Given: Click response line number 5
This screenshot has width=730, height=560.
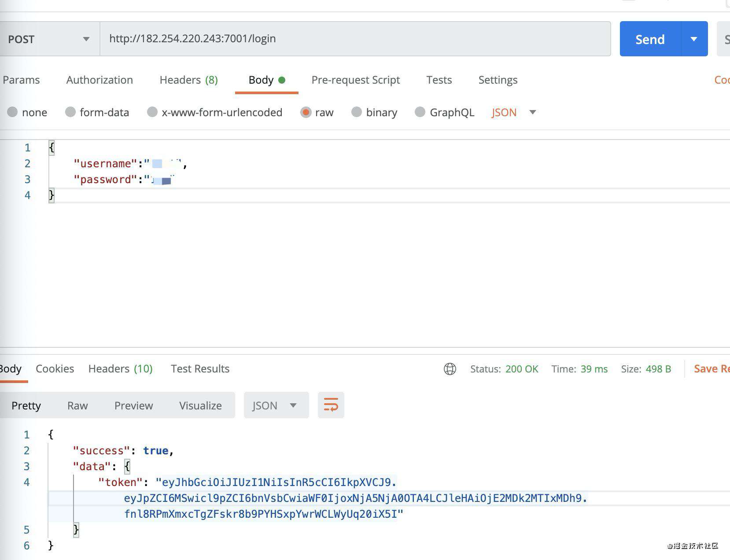Looking at the screenshot, I should tap(27, 530).
